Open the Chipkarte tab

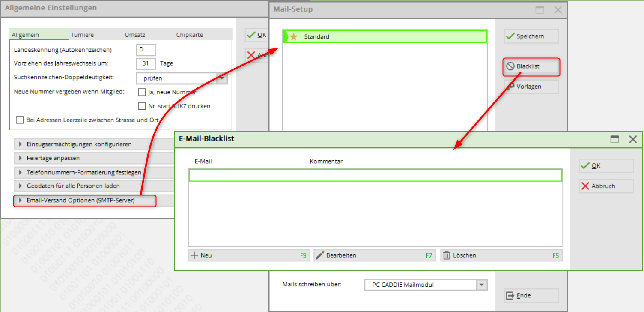click(189, 35)
